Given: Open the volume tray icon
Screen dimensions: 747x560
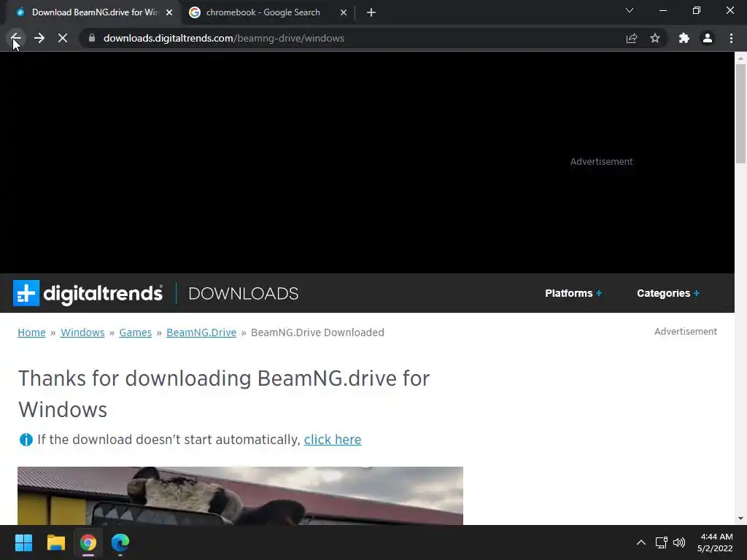Looking at the screenshot, I should (679, 542).
